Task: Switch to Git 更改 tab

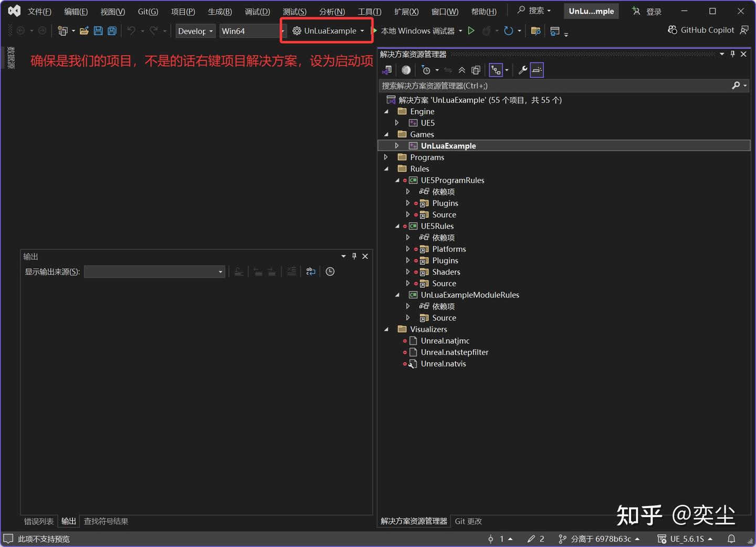Action: pyautogui.click(x=468, y=521)
